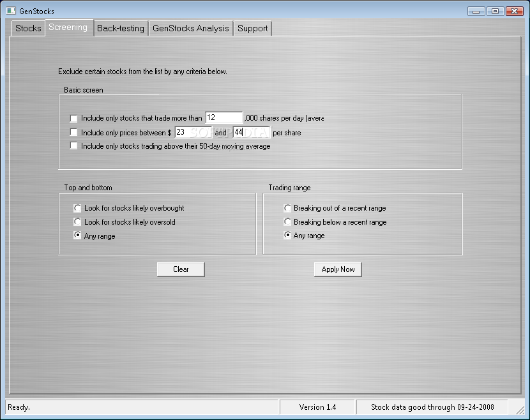Go to the Support tab
530x420 pixels.
click(252, 28)
